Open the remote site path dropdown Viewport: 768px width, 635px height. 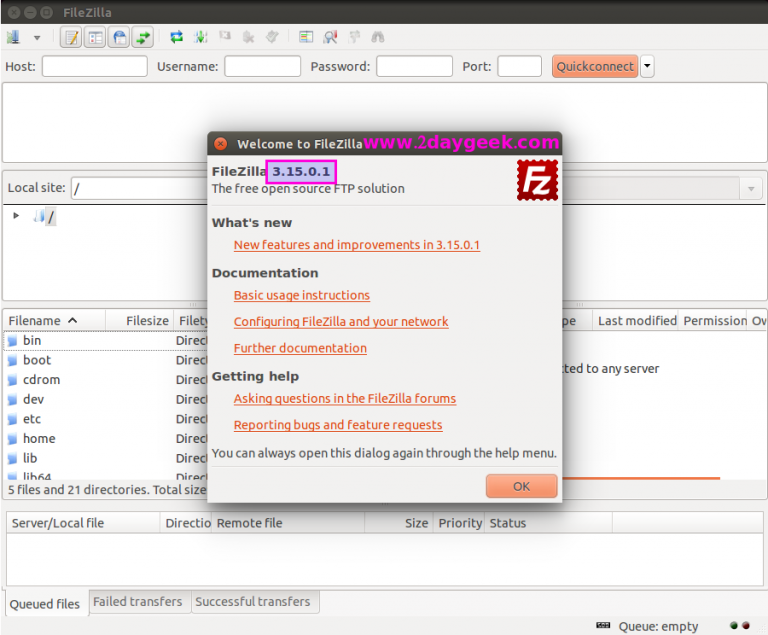click(751, 189)
